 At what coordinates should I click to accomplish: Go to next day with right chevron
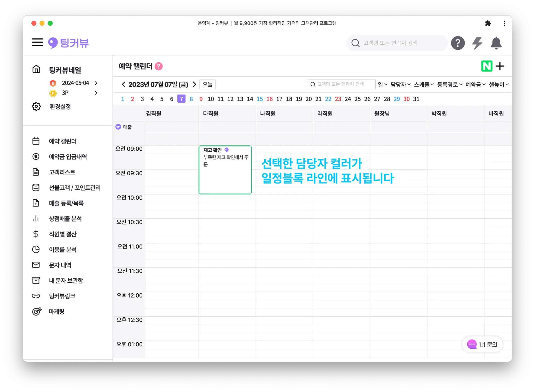194,85
